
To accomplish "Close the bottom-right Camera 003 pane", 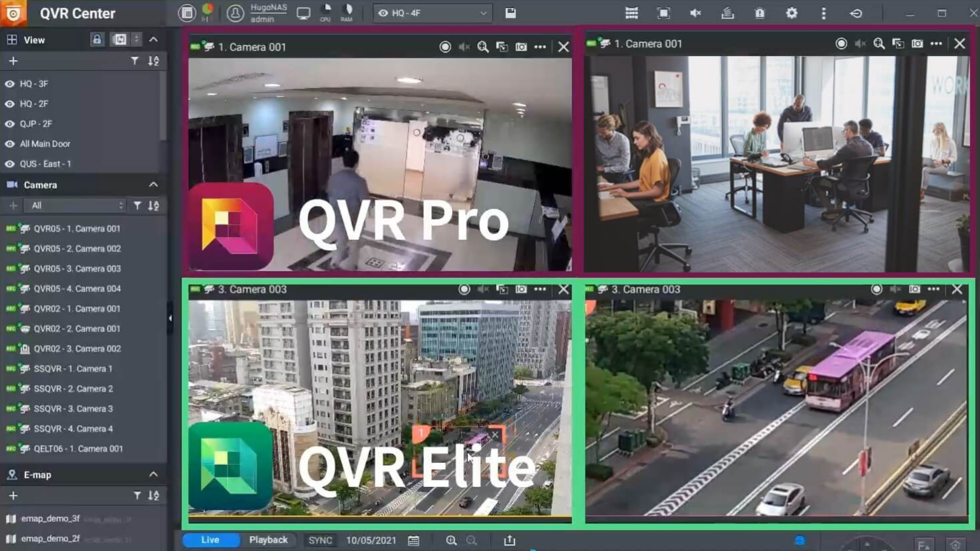I will [957, 289].
